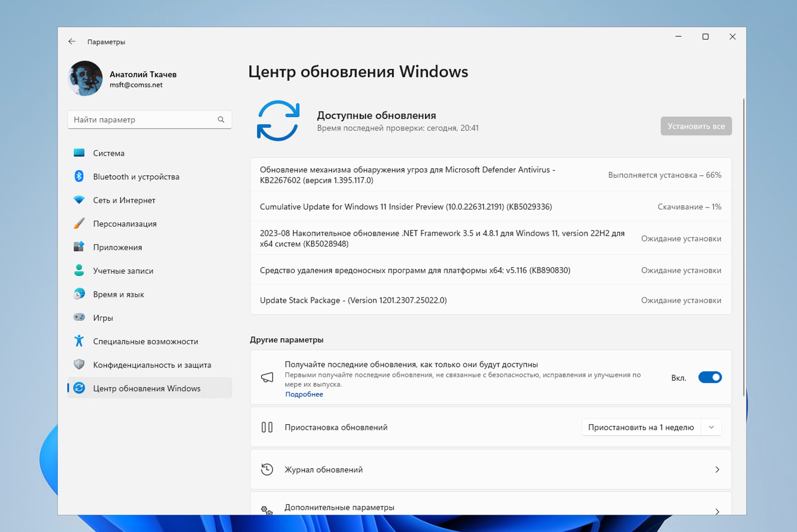Viewport: 797px width, 532px height.
Task: Focus the Найти параметр search field
Action: pyautogui.click(x=150, y=119)
